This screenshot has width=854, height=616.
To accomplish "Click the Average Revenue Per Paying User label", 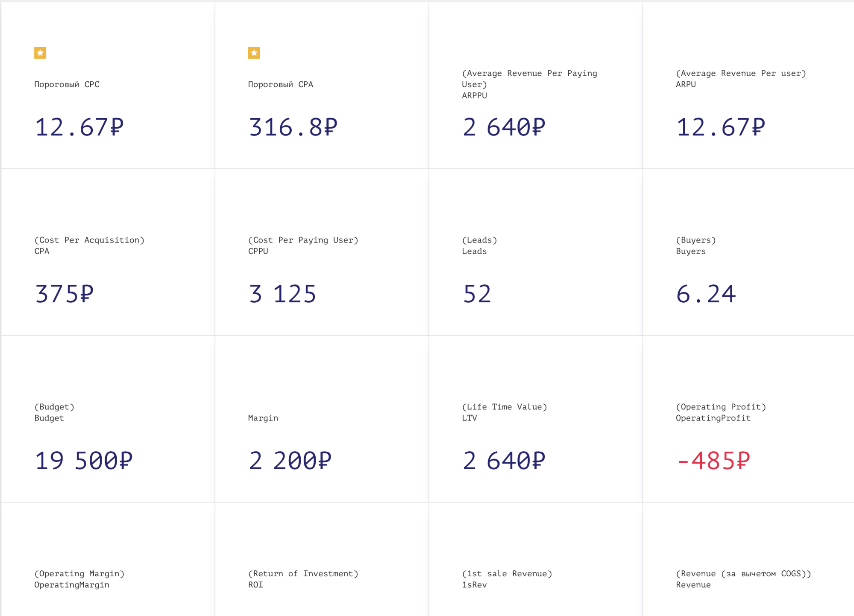I will pyautogui.click(x=530, y=79).
